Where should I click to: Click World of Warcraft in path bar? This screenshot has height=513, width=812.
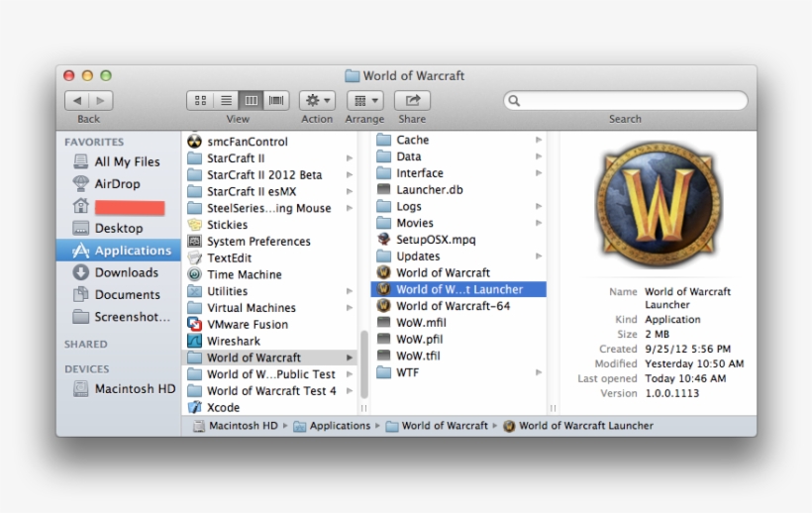[x=437, y=426]
